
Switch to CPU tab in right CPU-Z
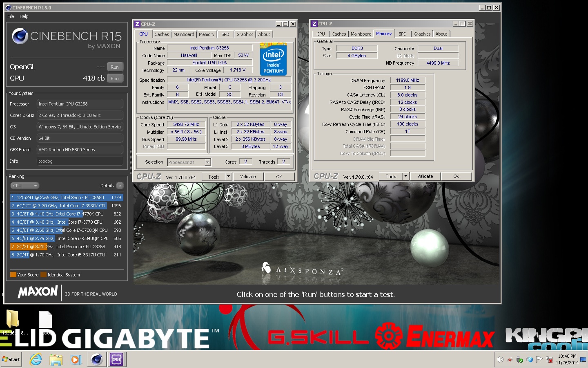point(321,34)
